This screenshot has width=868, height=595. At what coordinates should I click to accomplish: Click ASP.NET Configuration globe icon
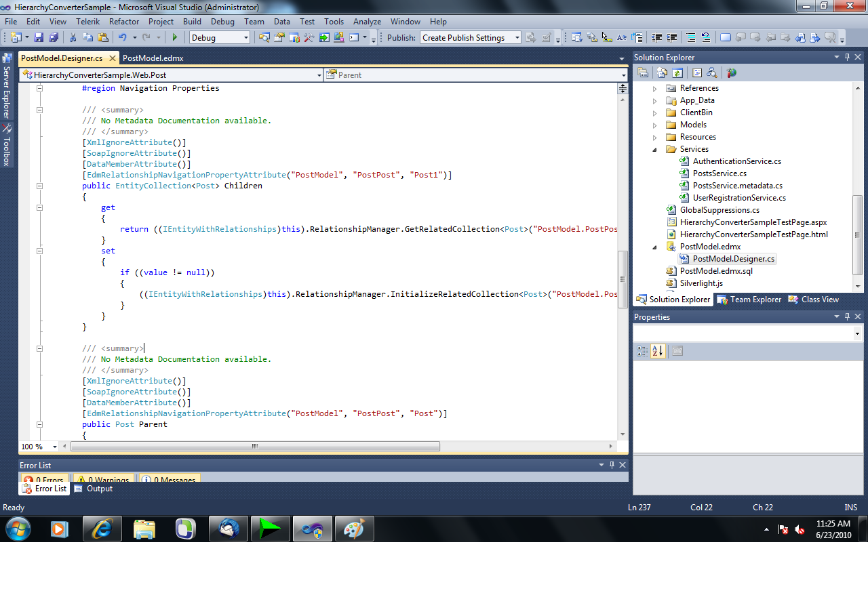(x=731, y=73)
